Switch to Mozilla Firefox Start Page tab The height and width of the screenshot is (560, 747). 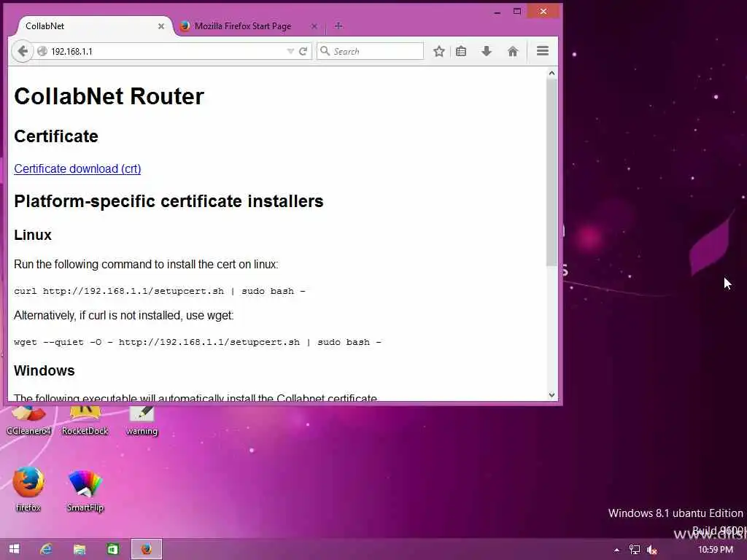click(243, 26)
